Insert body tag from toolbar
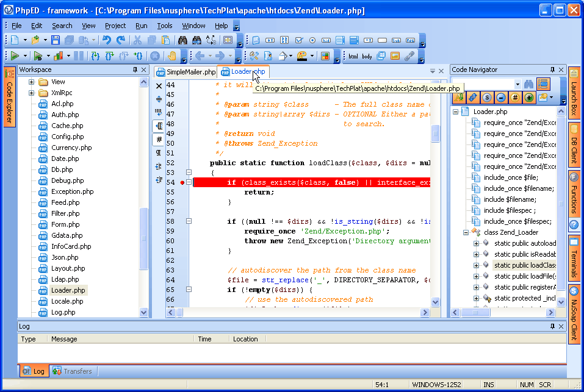This screenshot has height=392, width=584. tap(367, 56)
